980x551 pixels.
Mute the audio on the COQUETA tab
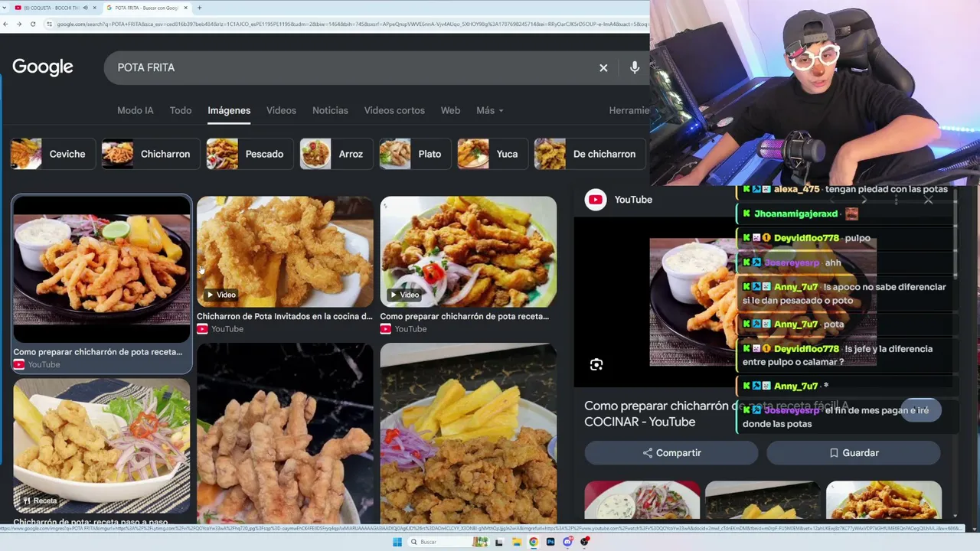[84, 8]
